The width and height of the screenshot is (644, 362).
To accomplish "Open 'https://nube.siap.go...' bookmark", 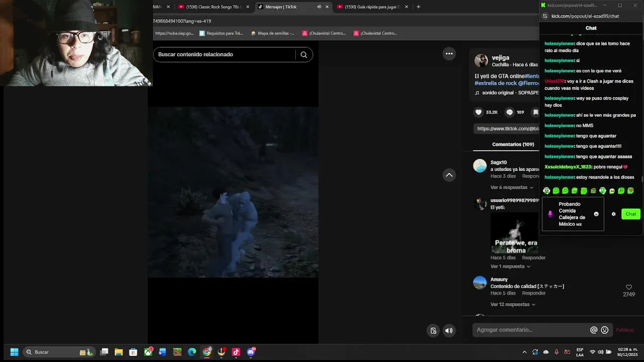I will [x=174, y=33].
